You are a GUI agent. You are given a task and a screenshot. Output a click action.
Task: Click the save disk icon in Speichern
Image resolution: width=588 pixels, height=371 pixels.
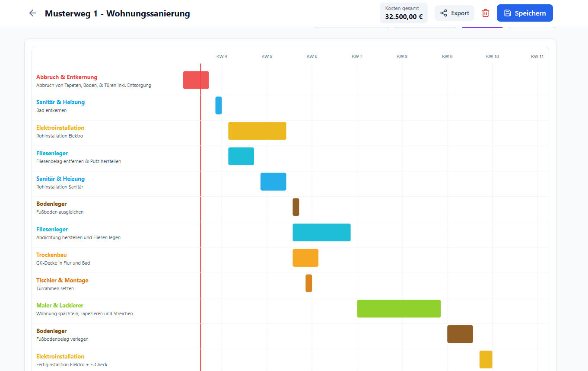[x=508, y=13]
